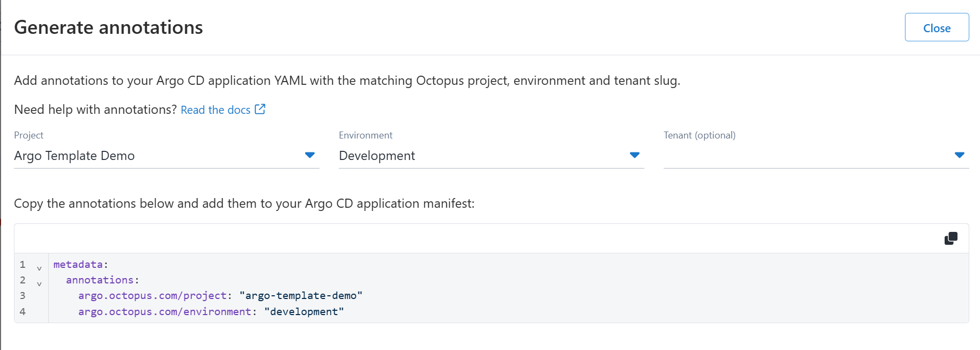
Task: Click the Development environment value
Action: point(377,156)
